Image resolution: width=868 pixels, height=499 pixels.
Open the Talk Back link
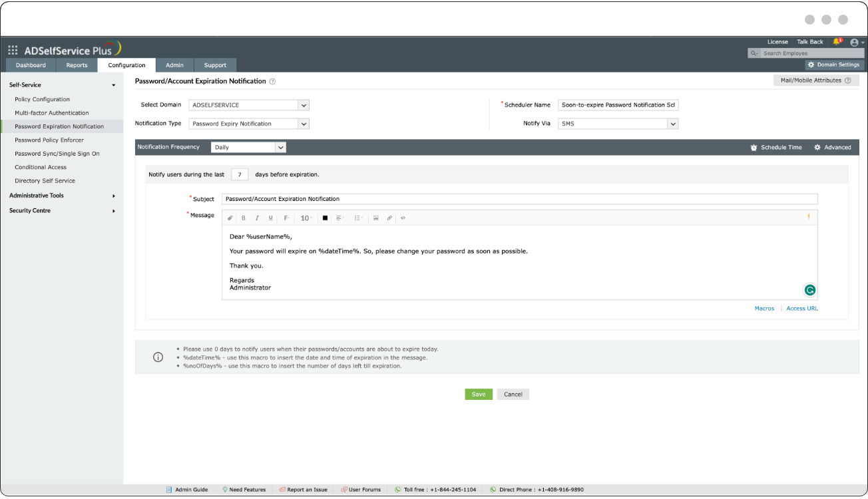[810, 42]
